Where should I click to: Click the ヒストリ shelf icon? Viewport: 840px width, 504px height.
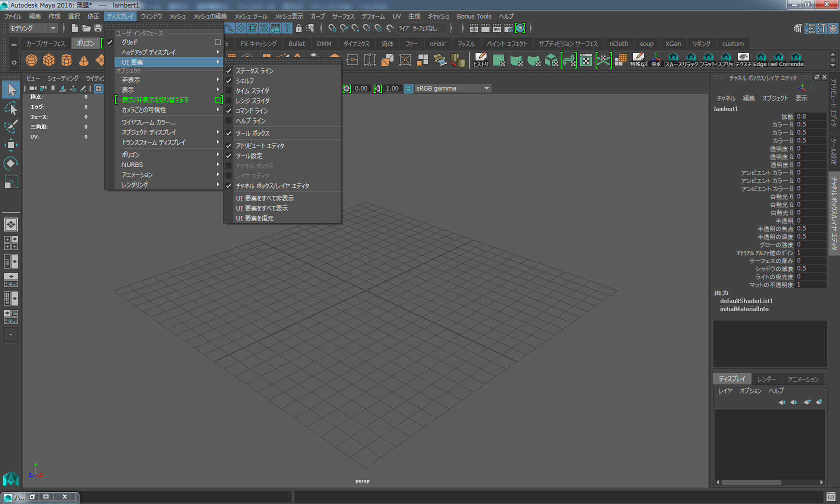click(481, 60)
